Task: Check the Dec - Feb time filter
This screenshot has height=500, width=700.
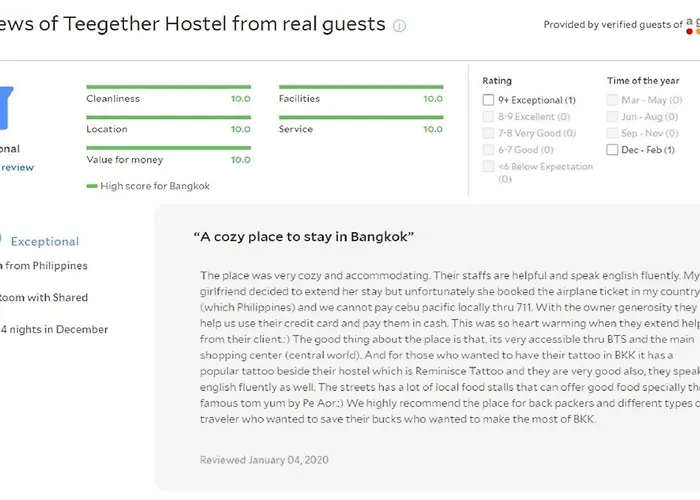Action: click(612, 150)
